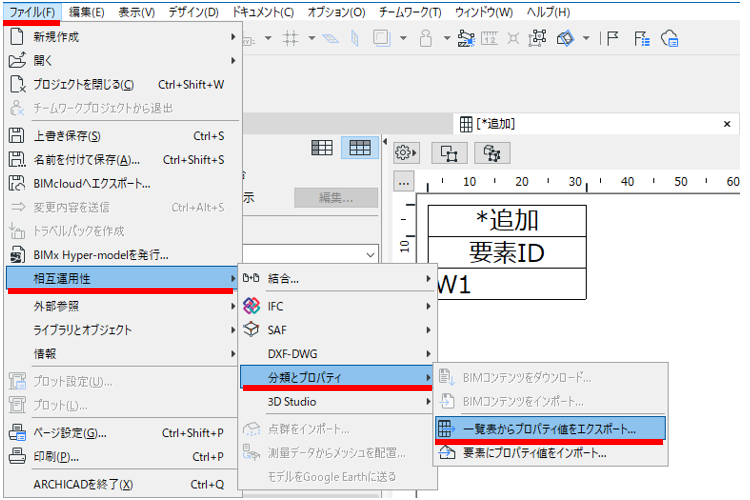Expand the 3D Studio submenu
750x500 pixels.
[337, 402]
